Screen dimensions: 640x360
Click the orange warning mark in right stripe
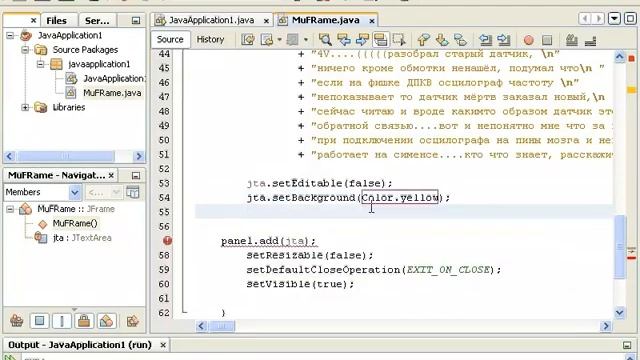point(631,89)
